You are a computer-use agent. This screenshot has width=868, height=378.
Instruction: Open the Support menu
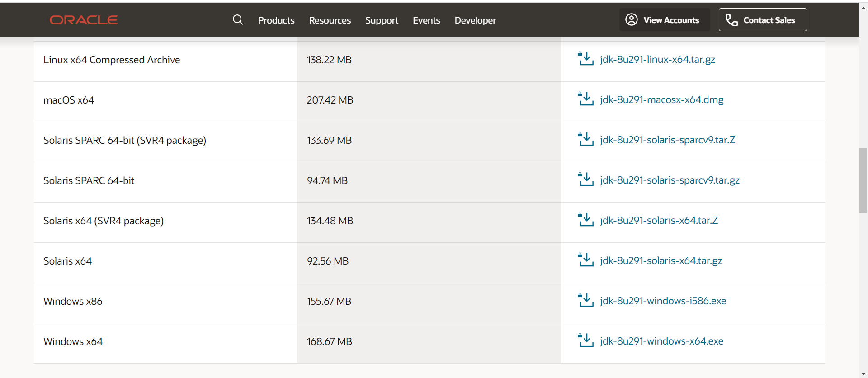click(382, 20)
